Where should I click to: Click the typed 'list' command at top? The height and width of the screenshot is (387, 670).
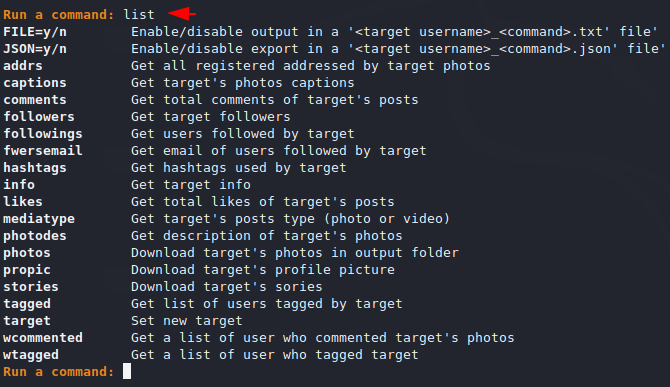(139, 15)
